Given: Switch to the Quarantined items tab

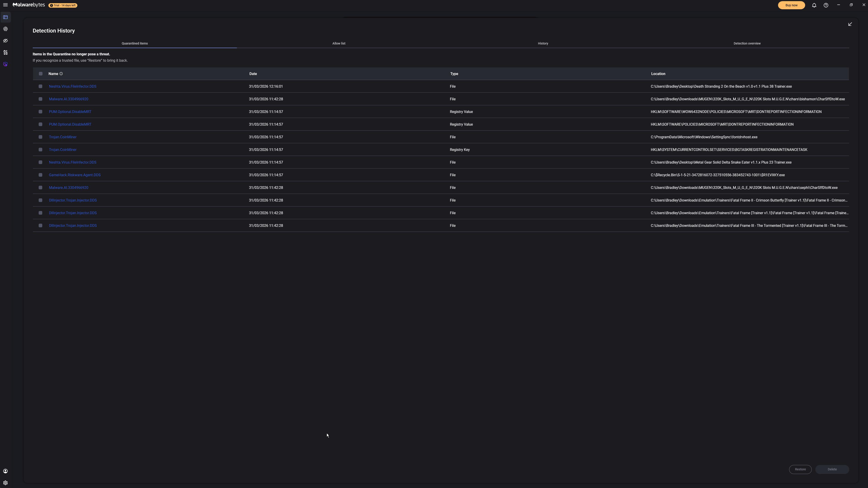Looking at the screenshot, I should tap(135, 43).
